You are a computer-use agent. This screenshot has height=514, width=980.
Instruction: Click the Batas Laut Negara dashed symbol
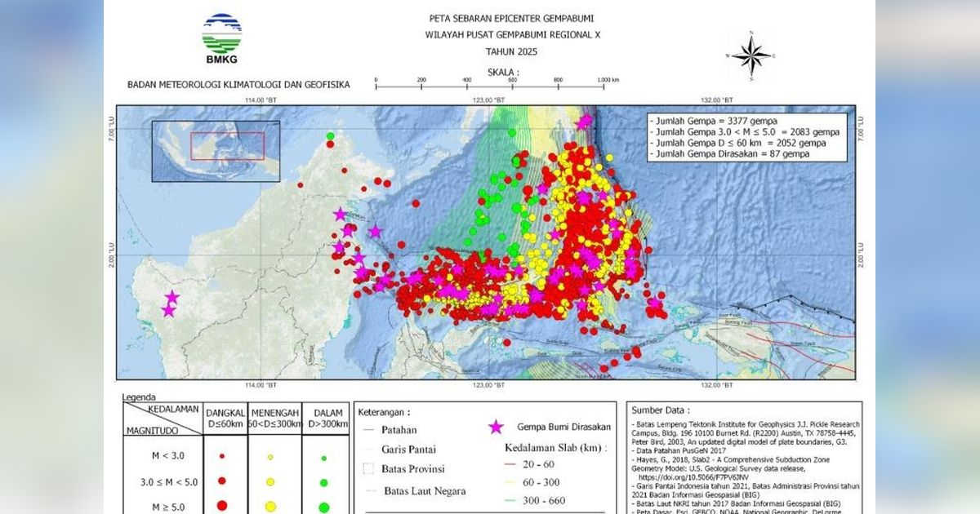click(369, 491)
